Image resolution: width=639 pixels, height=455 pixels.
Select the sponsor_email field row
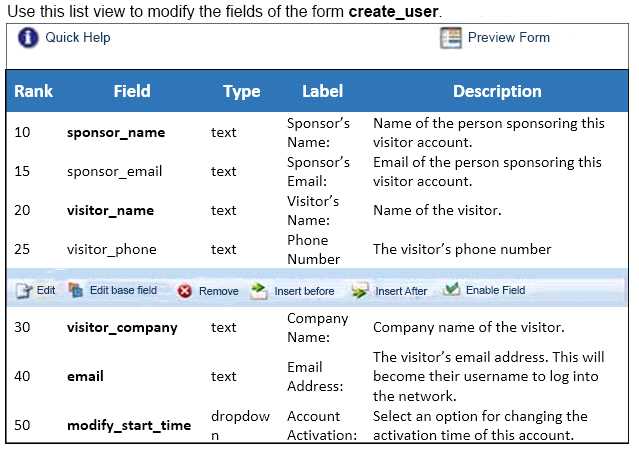[114, 171]
